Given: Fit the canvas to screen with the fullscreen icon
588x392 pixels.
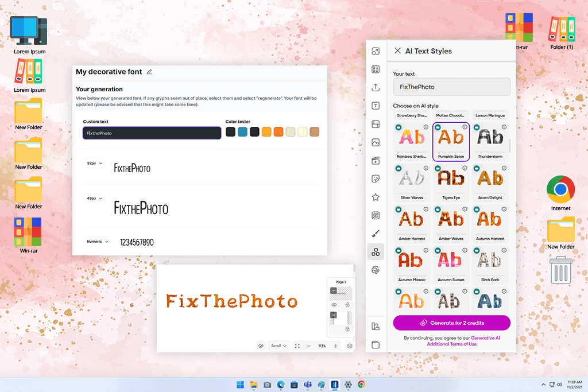Looking at the screenshot, I should click(x=297, y=346).
